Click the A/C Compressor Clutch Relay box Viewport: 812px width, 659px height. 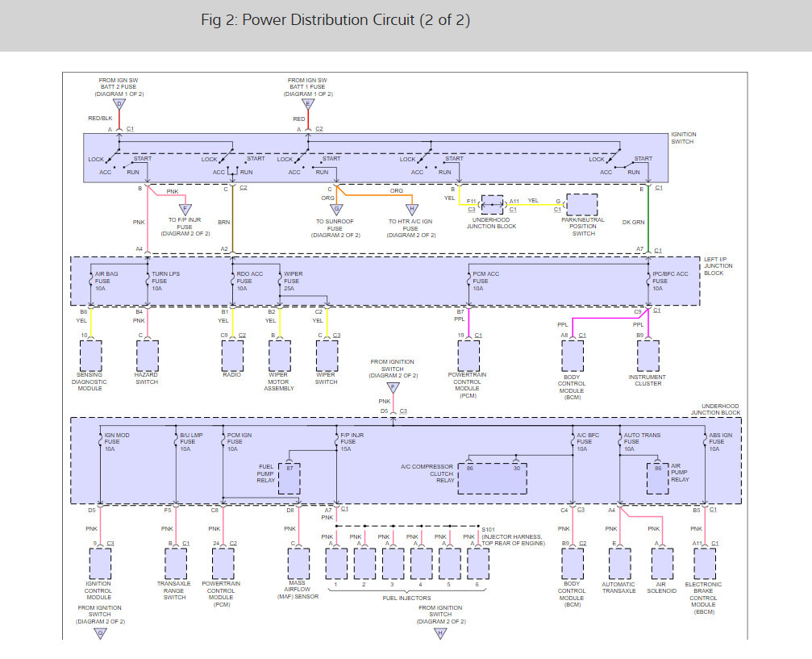click(493, 478)
